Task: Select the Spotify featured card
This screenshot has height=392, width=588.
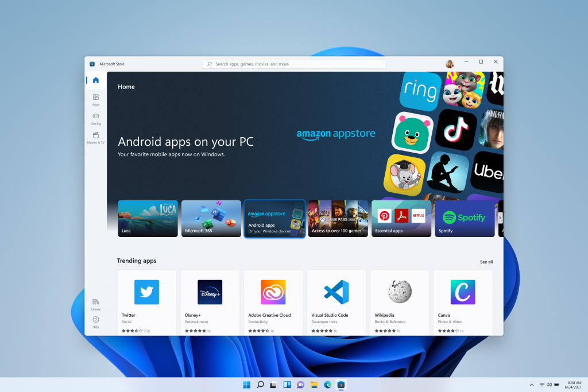Action: (x=465, y=219)
